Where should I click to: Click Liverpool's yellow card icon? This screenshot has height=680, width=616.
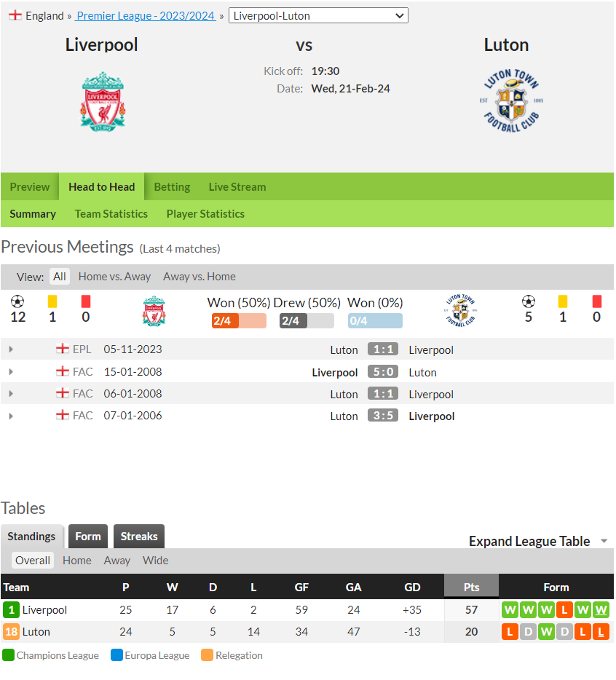(x=52, y=301)
